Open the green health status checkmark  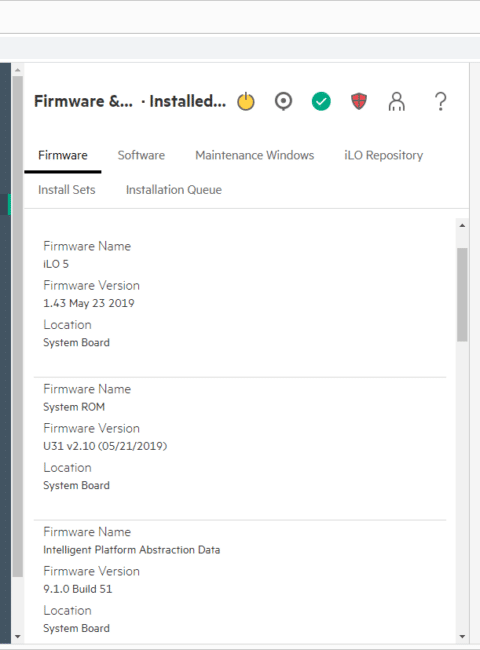pyautogui.click(x=321, y=102)
